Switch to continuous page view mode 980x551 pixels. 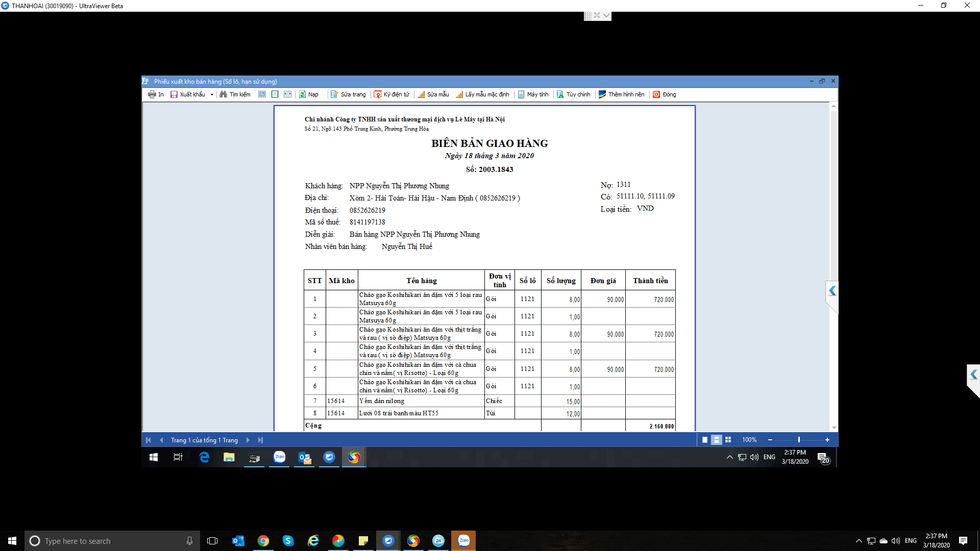click(x=717, y=440)
